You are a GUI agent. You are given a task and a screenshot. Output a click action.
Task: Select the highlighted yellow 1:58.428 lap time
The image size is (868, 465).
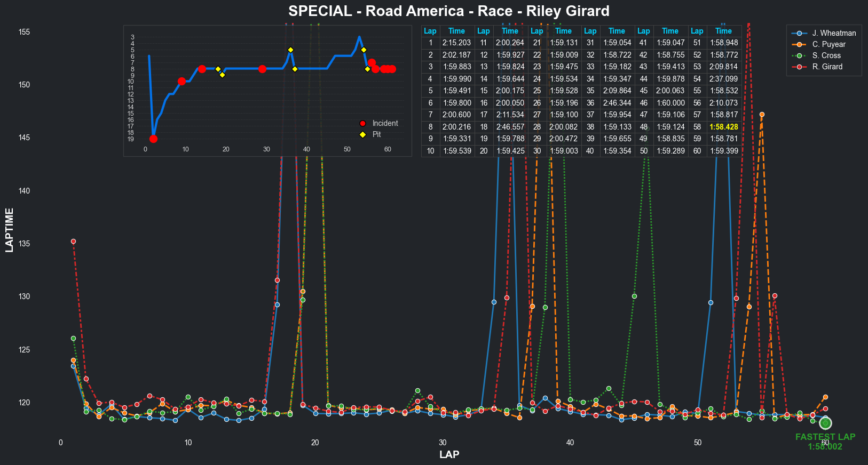[x=723, y=127]
